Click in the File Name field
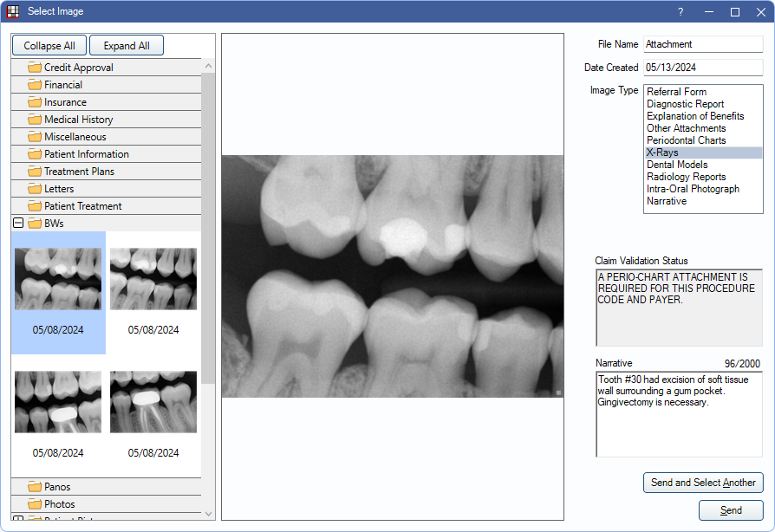775x532 pixels. 702,44
